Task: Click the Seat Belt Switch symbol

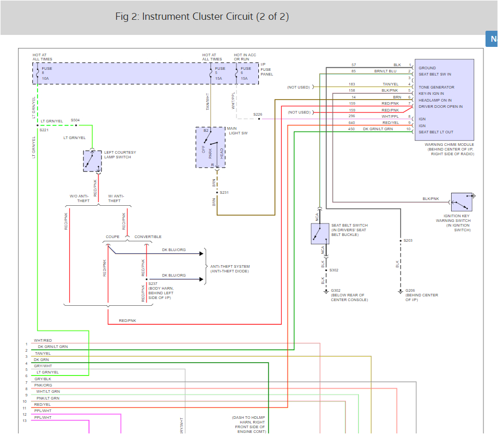Action: (319, 234)
